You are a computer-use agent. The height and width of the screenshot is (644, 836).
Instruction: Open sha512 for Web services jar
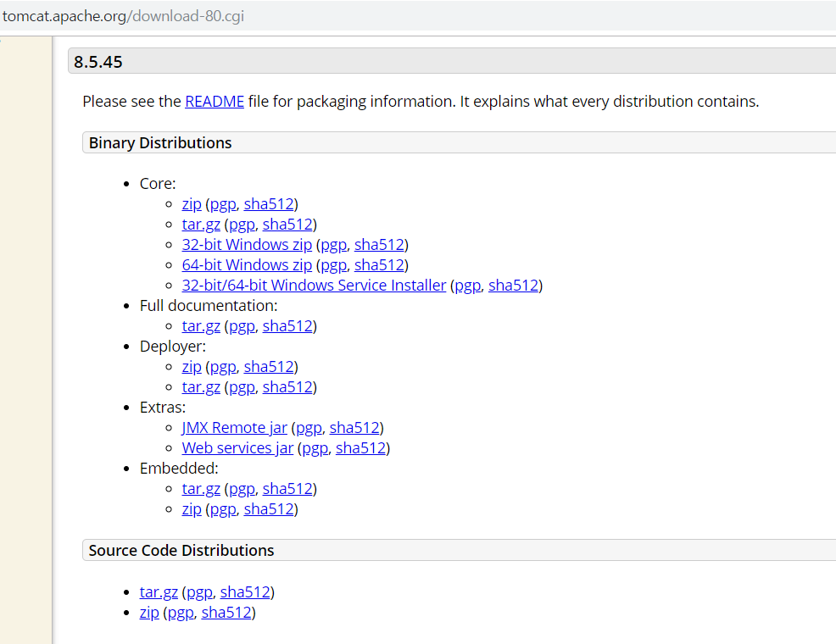coord(360,448)
